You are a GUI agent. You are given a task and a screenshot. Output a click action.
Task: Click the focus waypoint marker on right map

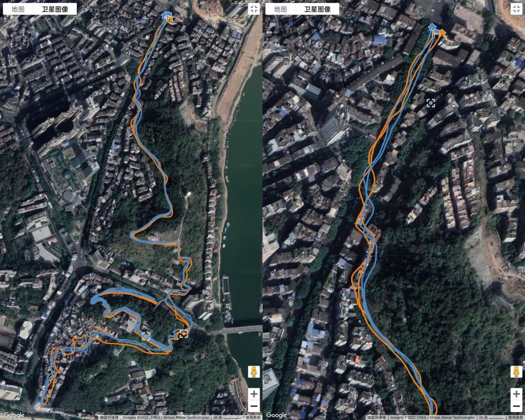point(431,103)
